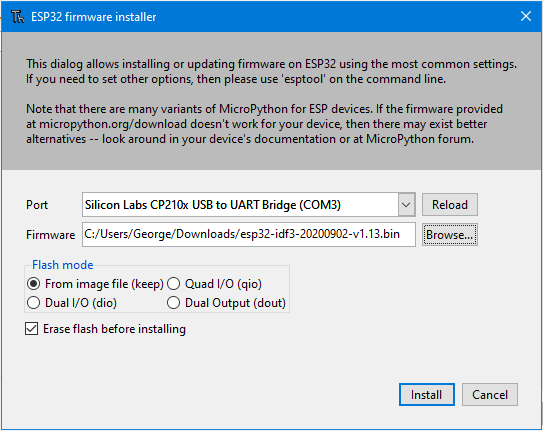Click the Port label
The width and height of the screenshot is (543, 431).
point(37,205)
